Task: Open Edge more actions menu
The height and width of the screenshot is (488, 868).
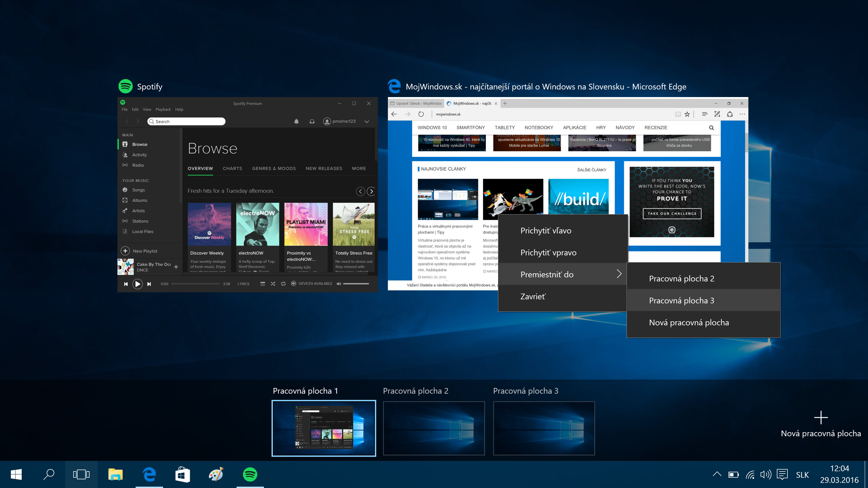Action: [x=742, y=114]
